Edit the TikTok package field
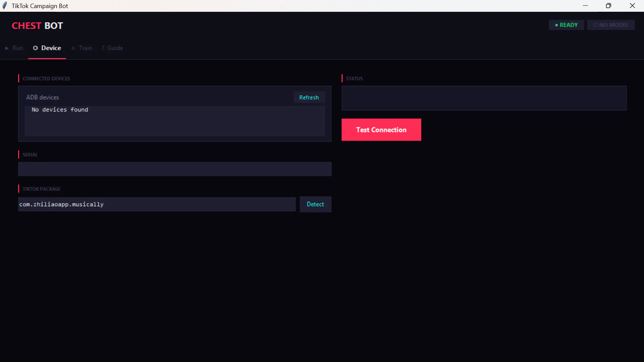644x362 pixels. pos(157,204)
